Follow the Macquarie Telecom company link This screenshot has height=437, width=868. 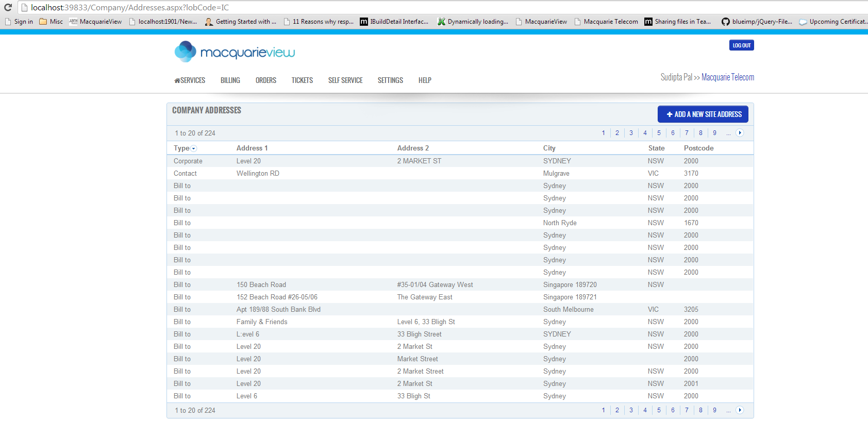727,77
